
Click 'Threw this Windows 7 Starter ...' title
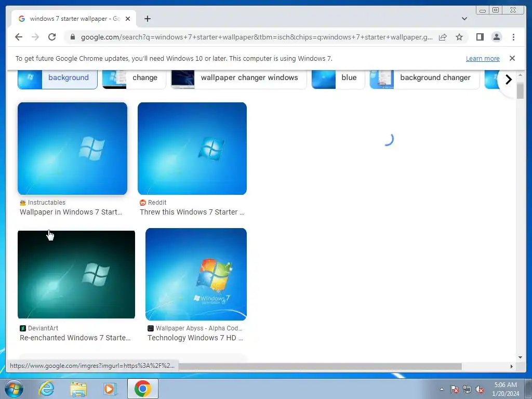[x=192, y=212]
